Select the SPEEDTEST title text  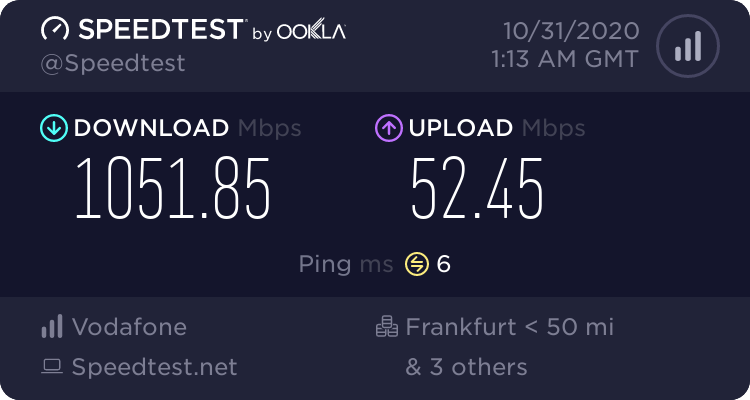160,29
